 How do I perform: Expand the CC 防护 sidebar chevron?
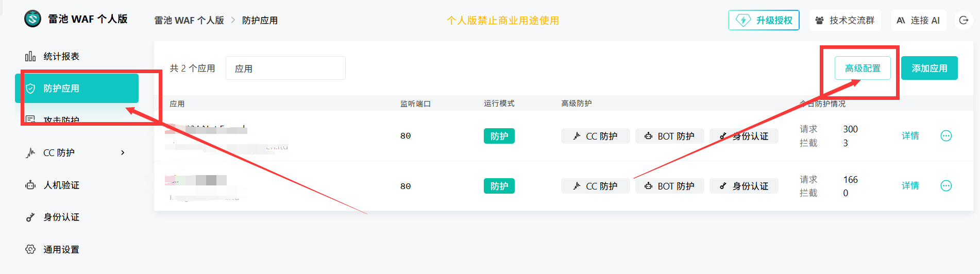click(123, 152)
